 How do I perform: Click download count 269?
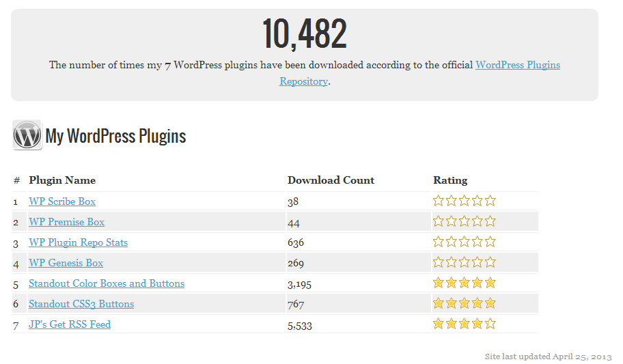pos(296,263)
